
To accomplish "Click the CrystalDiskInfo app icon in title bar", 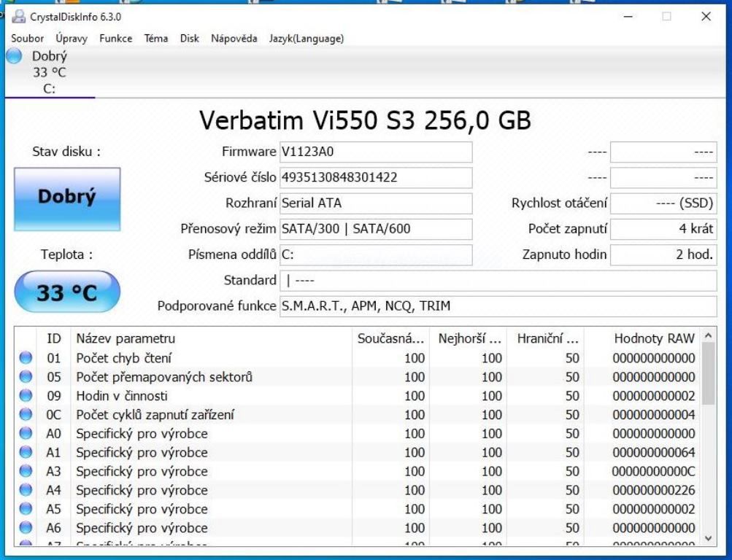I will click(x=18, y=17).
